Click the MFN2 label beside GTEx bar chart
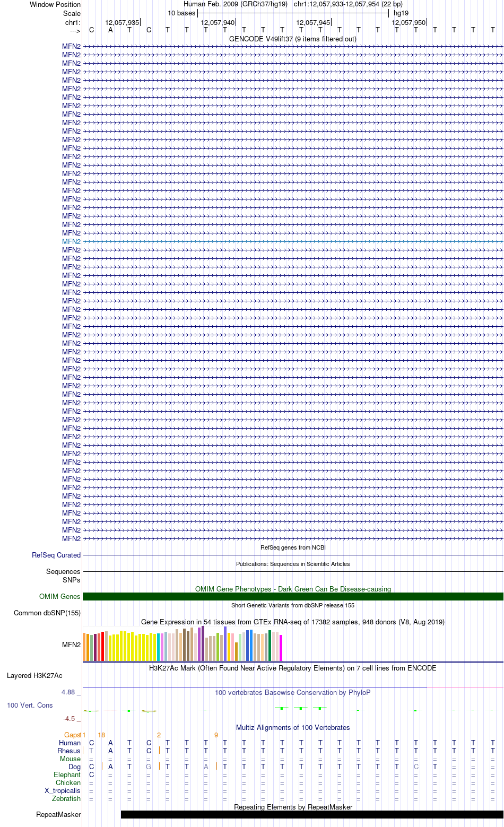This screenshot has height=827, width=504. 71,645
